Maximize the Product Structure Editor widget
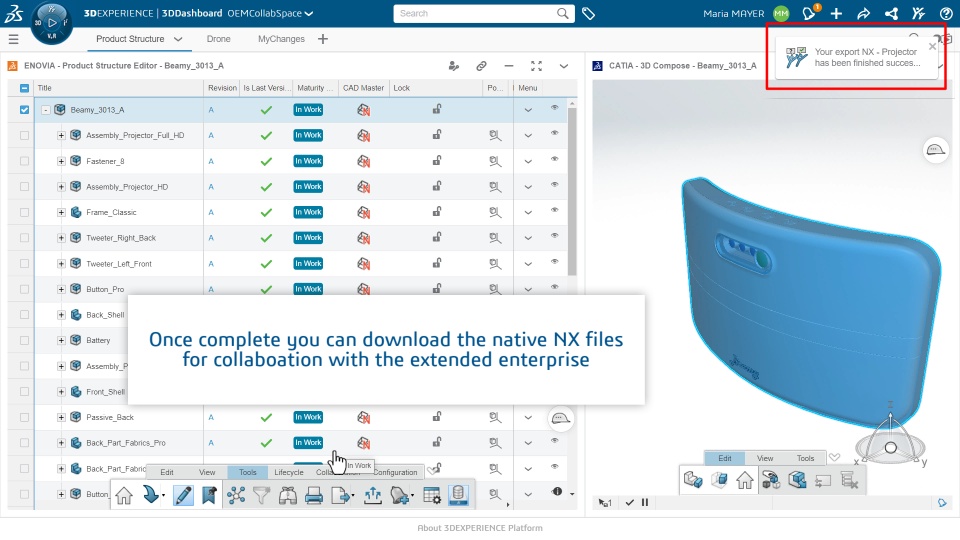 point(536,66)
